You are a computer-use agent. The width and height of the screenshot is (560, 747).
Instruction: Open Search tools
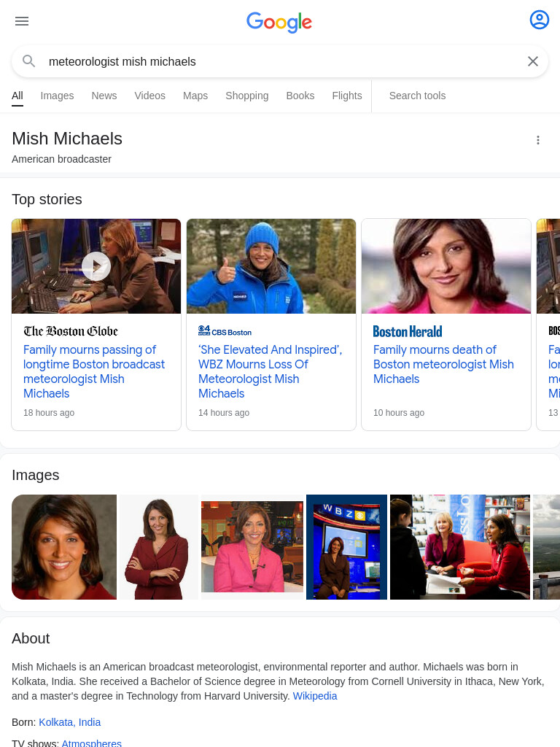418,96
